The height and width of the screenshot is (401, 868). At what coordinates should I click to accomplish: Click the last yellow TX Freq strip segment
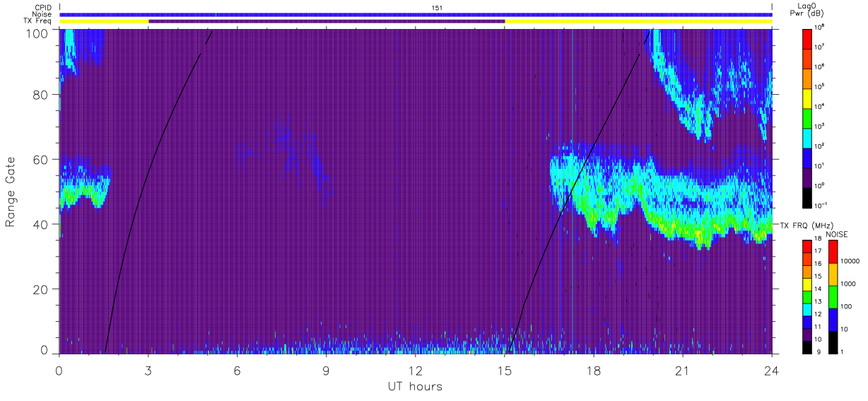(638, 21)
